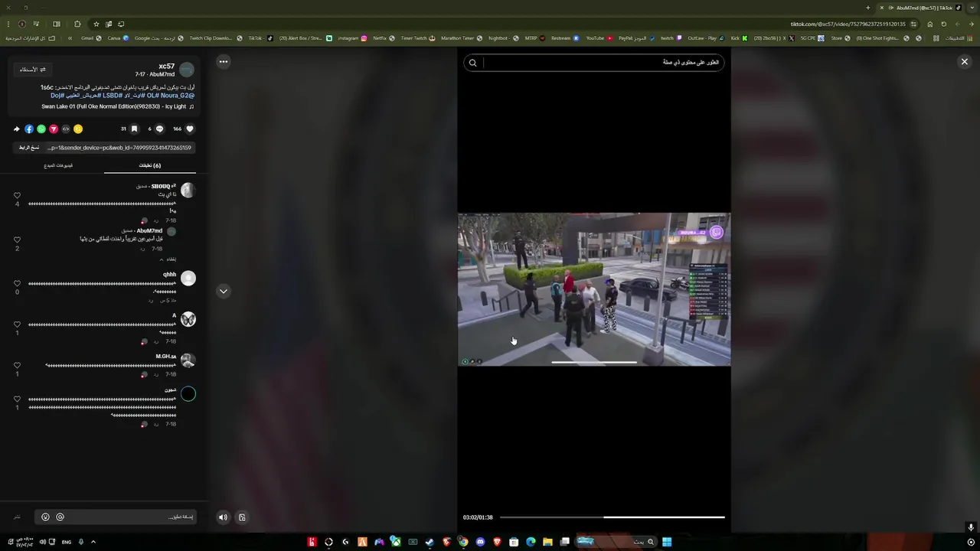Open comments via the speech bubble icon showing 6
980x551 pixels.
click(160, 129)
